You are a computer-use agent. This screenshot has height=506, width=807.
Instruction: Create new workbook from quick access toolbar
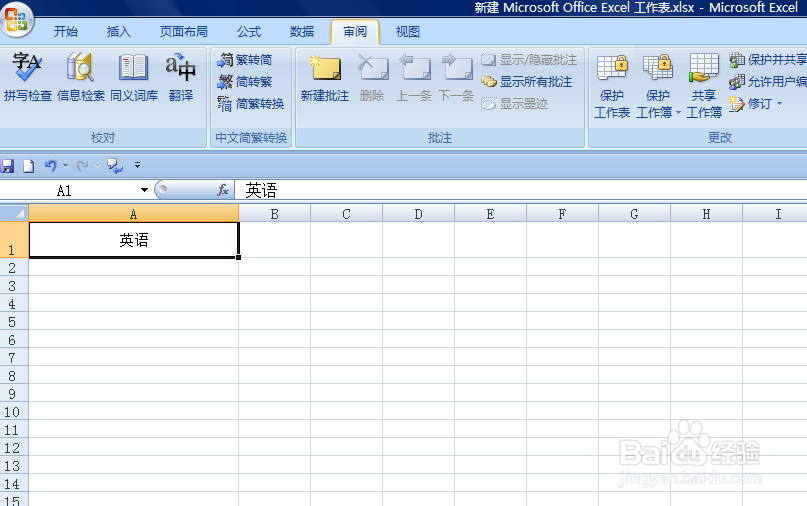click(x=29, y=166)
